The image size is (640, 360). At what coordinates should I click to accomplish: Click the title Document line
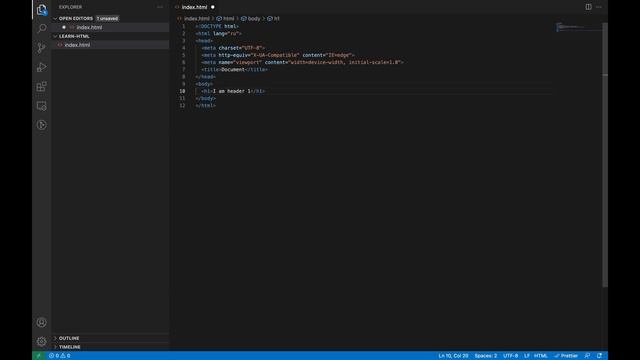[x=234, y=70]
